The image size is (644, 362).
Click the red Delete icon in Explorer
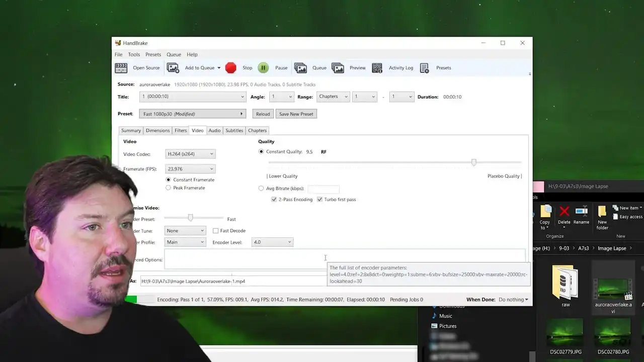(x=564, y=212)
